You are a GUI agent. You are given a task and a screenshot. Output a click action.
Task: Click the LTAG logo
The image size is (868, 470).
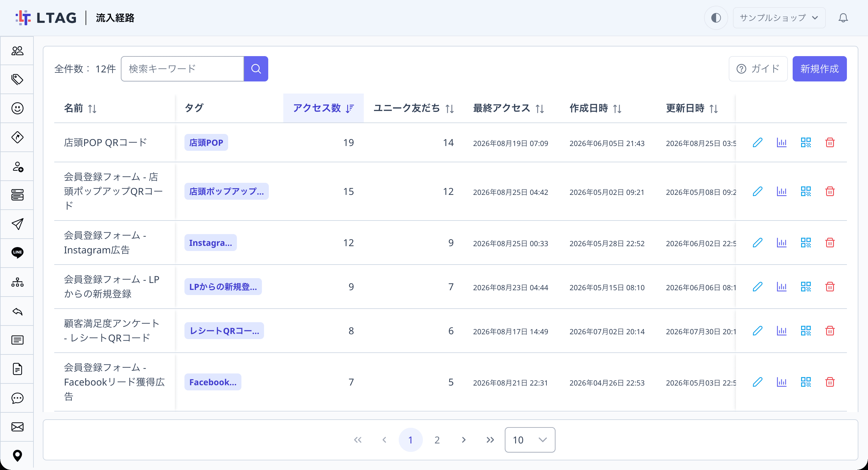coord(46,17)
